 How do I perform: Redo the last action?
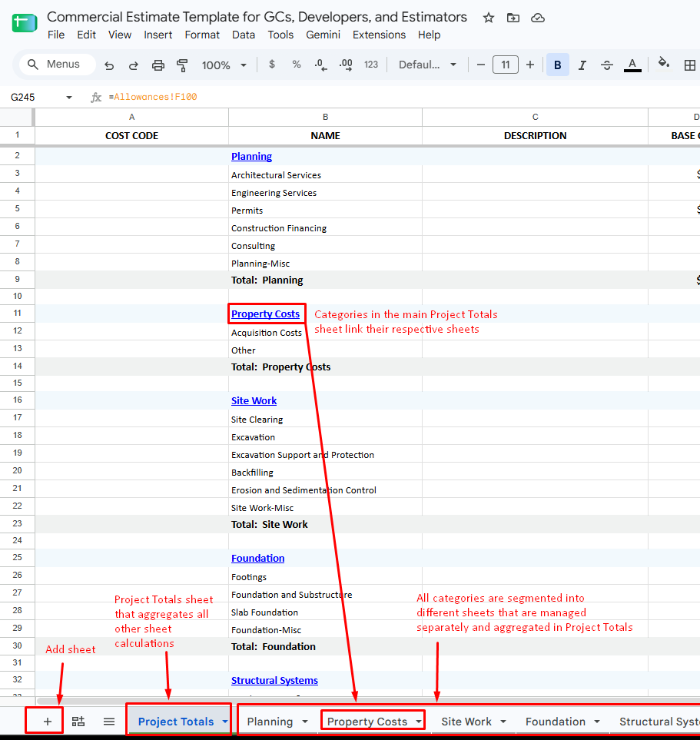[134, 65]
